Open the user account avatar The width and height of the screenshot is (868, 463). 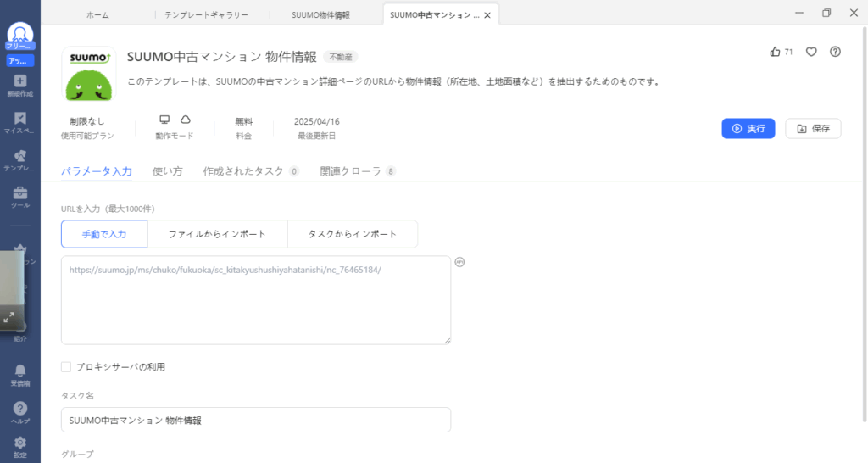(20, 34)
